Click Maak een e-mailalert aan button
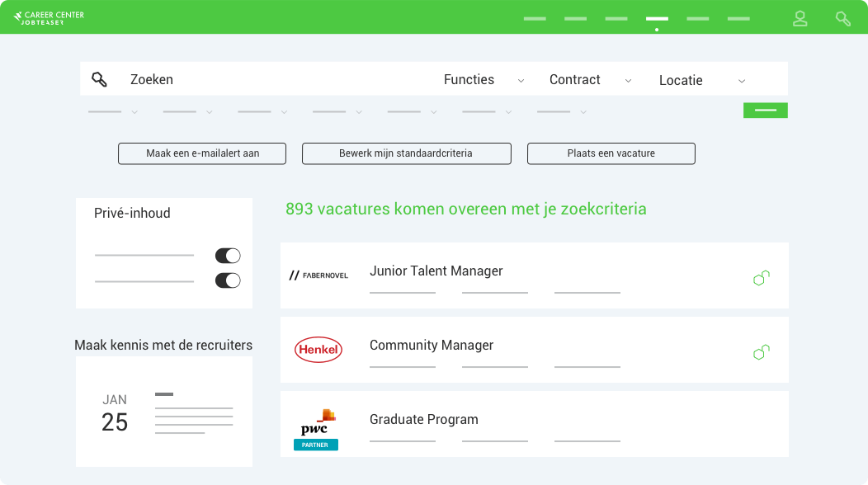868x485 pixels. [x=202, y=153]
